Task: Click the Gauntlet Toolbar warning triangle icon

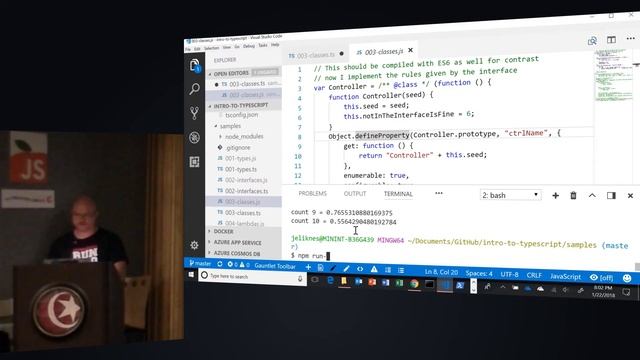Action: click(374, 269)
